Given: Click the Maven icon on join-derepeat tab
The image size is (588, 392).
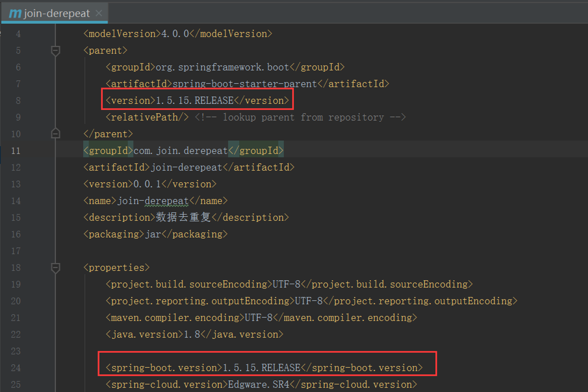Looking at the screenshot, I should pyautogui.click(x=15, y=13).
